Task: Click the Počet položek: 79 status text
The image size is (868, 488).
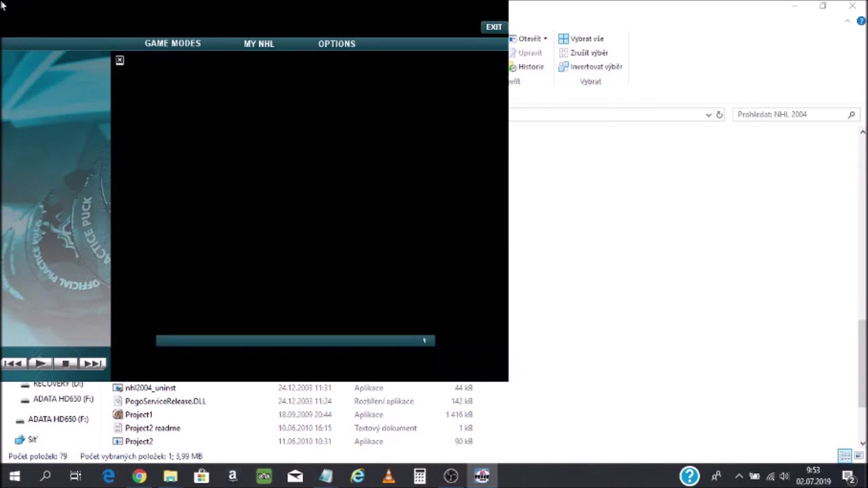Action: click(x=38, y=456)
